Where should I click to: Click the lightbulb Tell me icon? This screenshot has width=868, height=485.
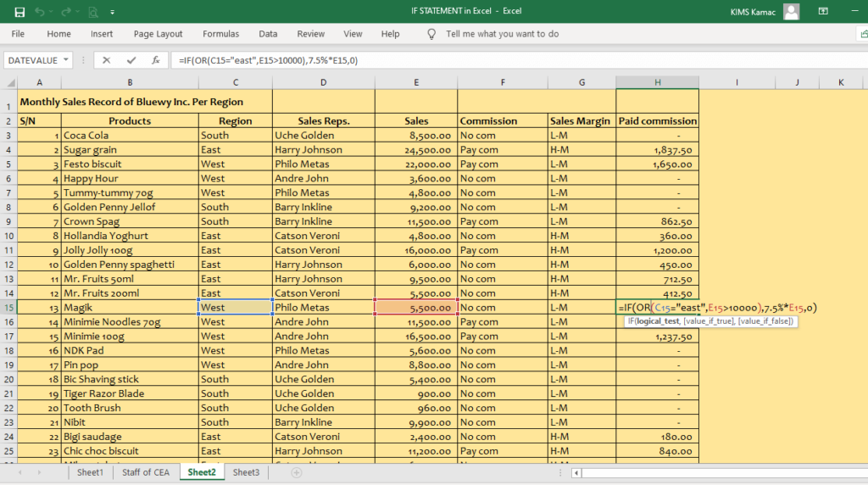click(431, 34)
